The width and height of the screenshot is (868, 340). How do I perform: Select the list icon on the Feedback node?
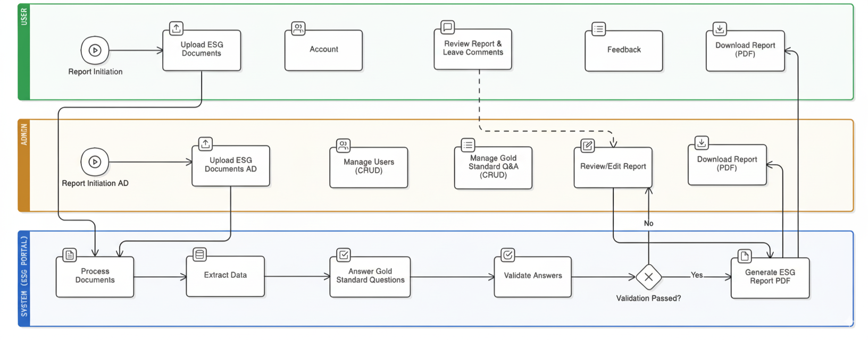coord(598,29)
